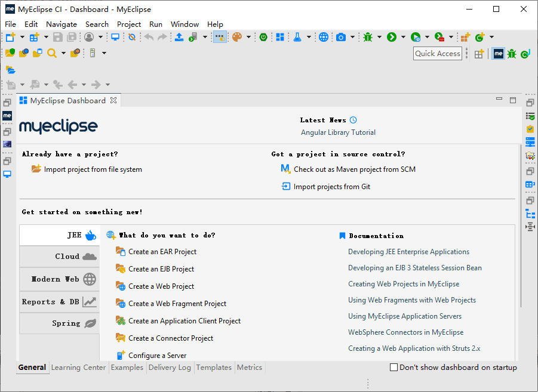
Task: Click the color palette toolbar icon
Action: coord(236,37)
